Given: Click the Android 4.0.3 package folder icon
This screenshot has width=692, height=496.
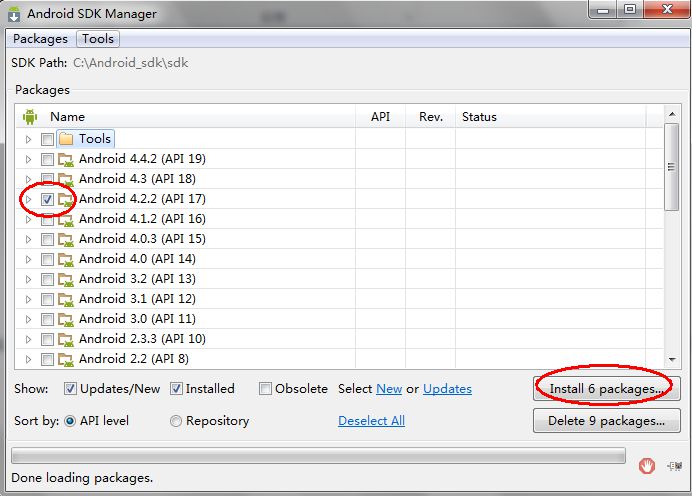Looking at the screenshot, I should (66, 239).
